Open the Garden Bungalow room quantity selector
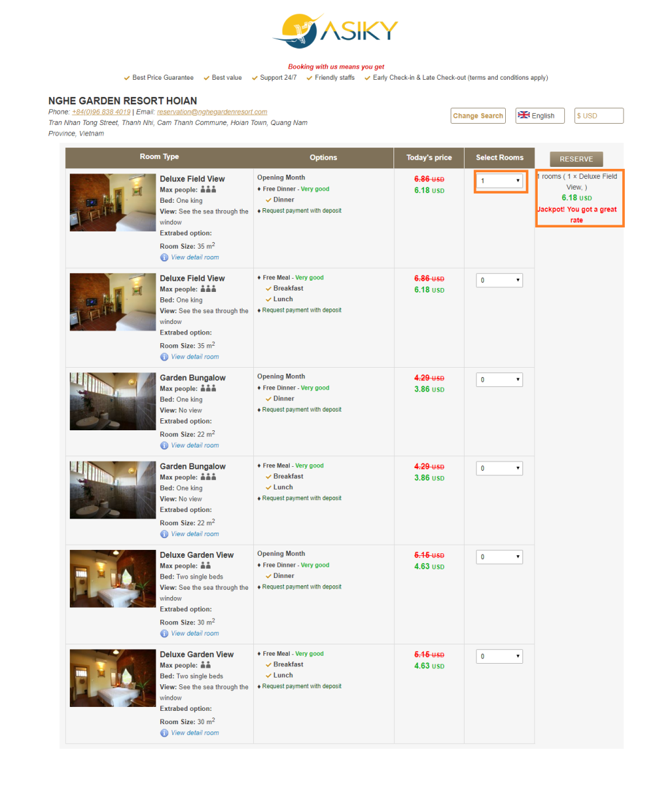 (x=499, y=379)
